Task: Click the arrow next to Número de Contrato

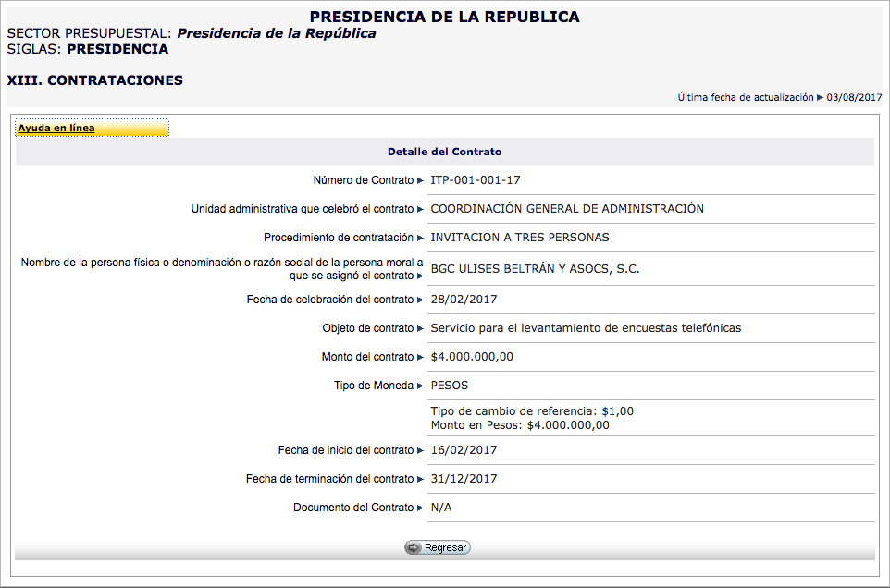Action: 420,181
